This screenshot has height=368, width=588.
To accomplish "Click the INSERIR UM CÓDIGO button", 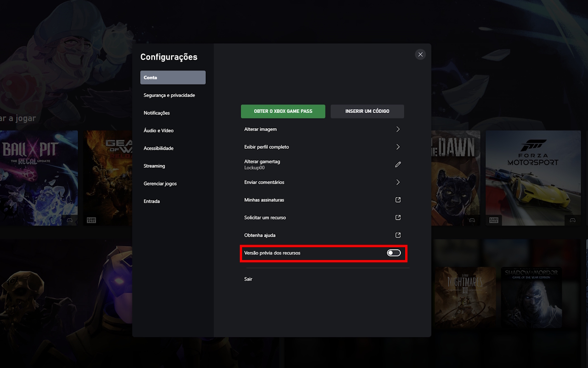I will point(367,111).
